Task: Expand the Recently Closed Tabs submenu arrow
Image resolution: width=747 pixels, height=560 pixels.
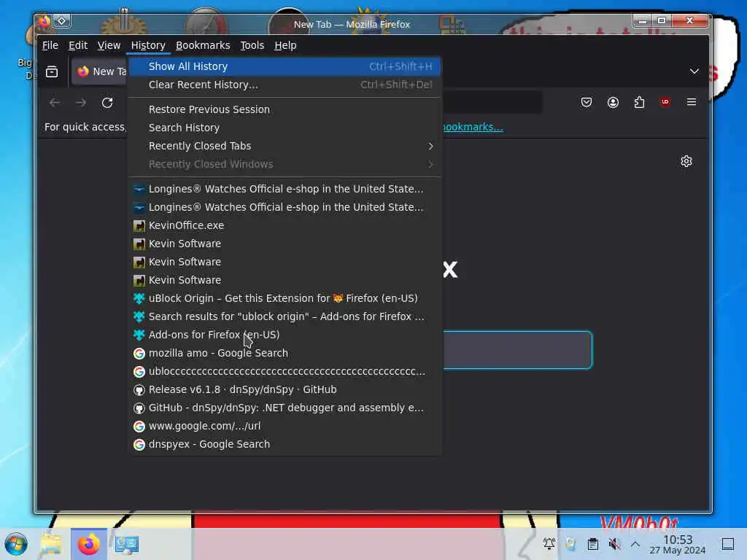Action: pos(430,146)
